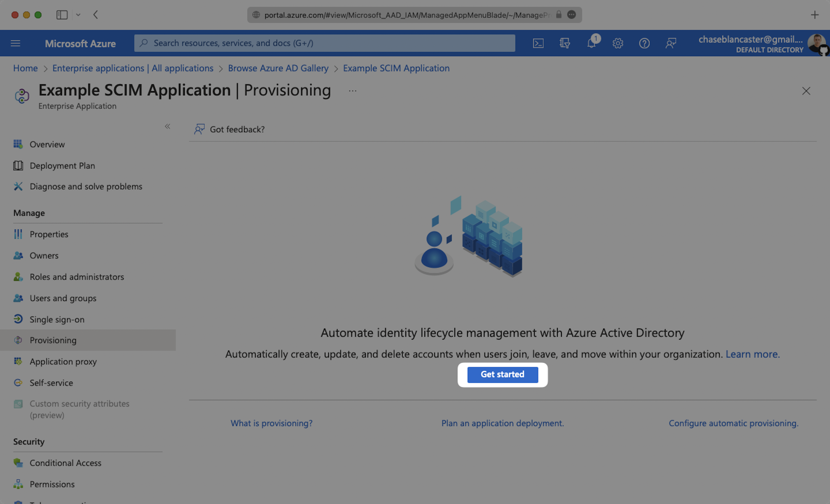Select Single sign-on in the Manage menu

[57, 319]
